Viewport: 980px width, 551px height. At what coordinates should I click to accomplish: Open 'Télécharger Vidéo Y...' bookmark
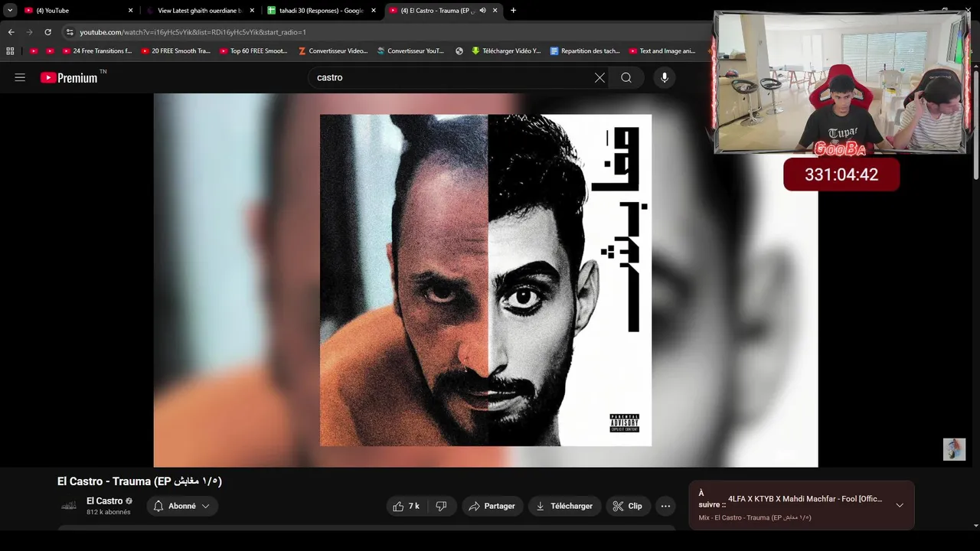click(506, 51)
